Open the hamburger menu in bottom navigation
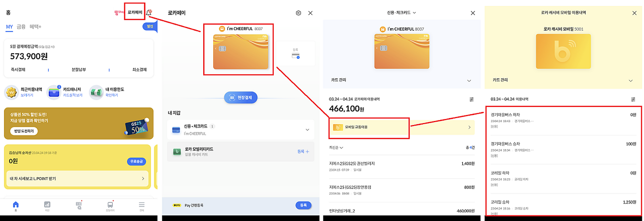Viewport: 644px width, 221px height. (x=142, y=205)
